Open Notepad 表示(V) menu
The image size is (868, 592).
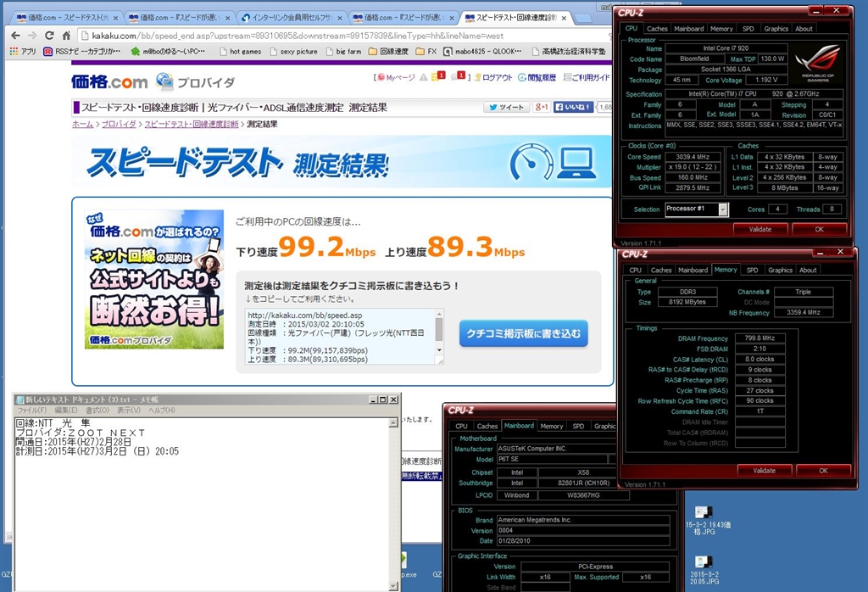point(129,410)
